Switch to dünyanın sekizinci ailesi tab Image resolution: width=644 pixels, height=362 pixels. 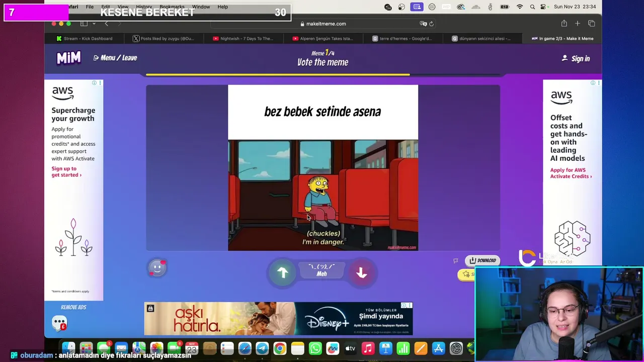(x=481, y=38)
